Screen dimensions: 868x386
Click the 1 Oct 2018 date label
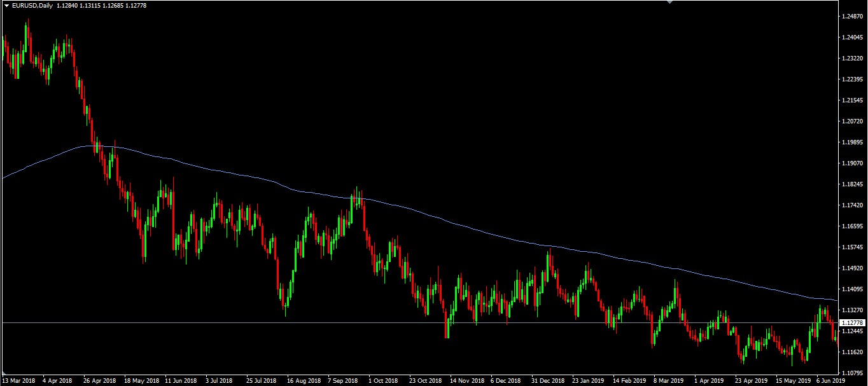pos(384,381)
